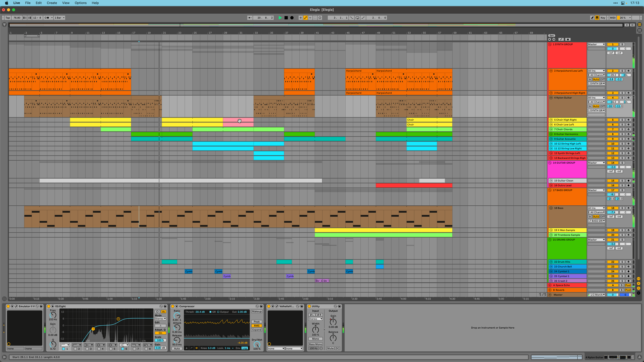Open EQ Eight band 1 filter type
The height and width of the screenshot is (362, 644).
coord(65,345)
